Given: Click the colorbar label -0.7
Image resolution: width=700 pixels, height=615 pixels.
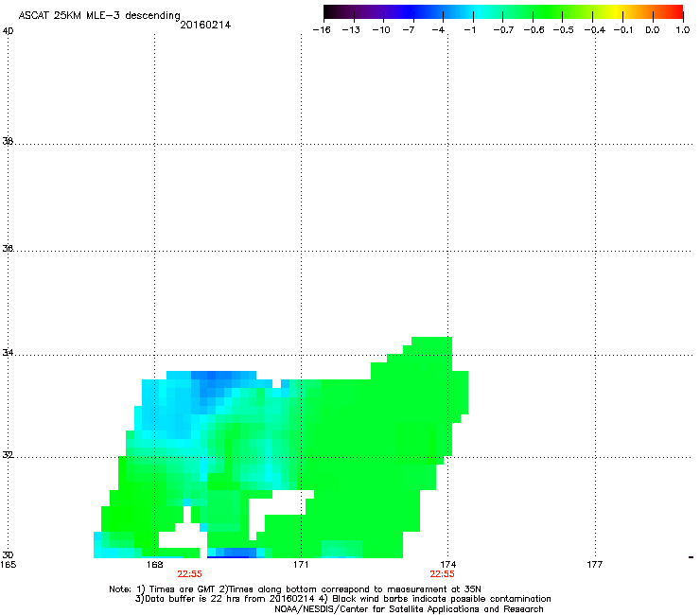Looking at the screenshot, I should (503, 30).
